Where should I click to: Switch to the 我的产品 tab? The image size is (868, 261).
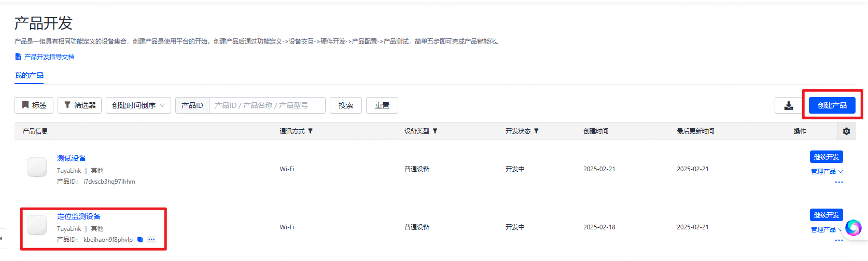click(29, 76)
